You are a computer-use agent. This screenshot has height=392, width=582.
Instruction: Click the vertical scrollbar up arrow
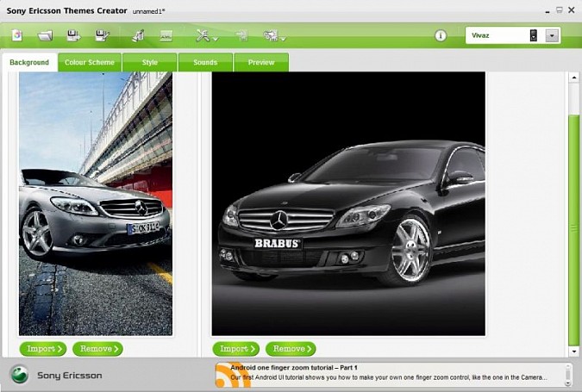coord(574,78)
